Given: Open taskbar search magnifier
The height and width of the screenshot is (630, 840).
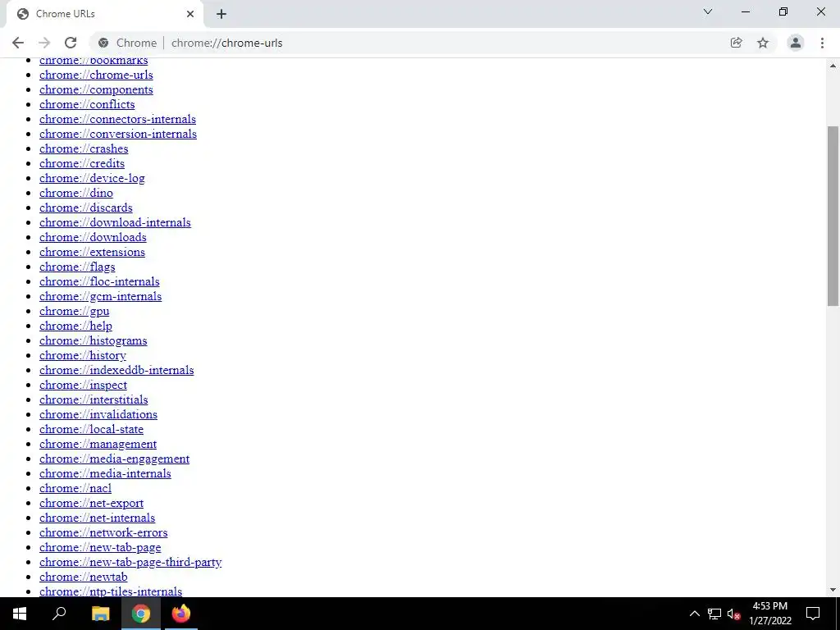Looking at the screenshot, I should (x=59, y=614).
